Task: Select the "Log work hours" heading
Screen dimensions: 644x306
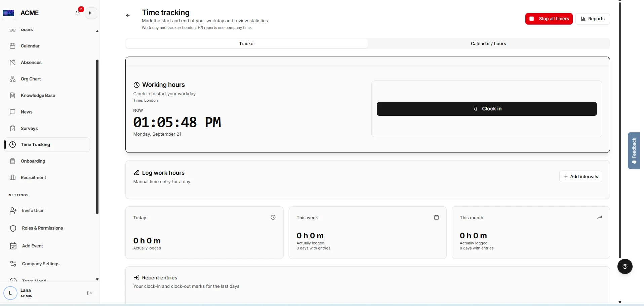Action: tap(163, 173)
